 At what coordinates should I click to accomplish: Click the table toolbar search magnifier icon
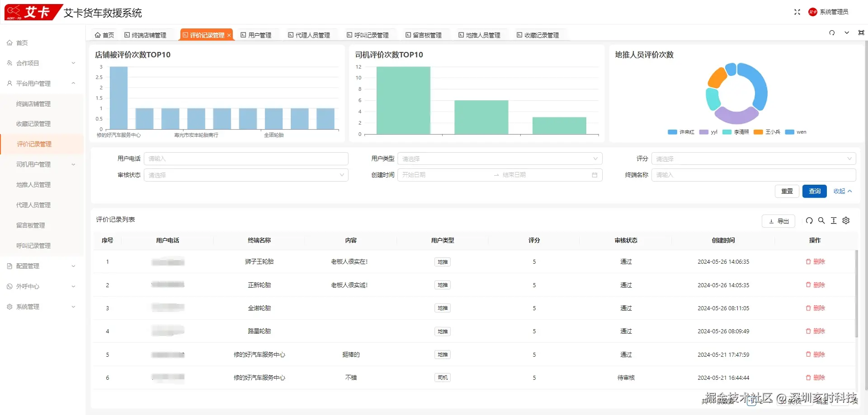click(821, 220)
